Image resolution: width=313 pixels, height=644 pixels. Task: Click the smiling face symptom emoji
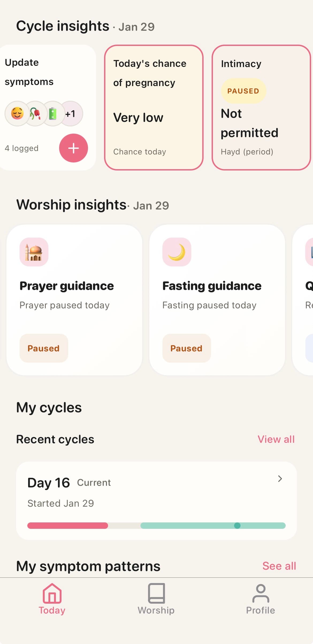pos(17,114)
